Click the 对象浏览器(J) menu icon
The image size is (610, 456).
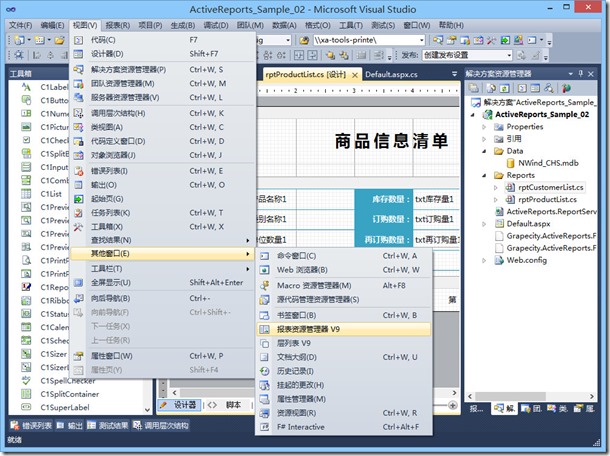79,155
